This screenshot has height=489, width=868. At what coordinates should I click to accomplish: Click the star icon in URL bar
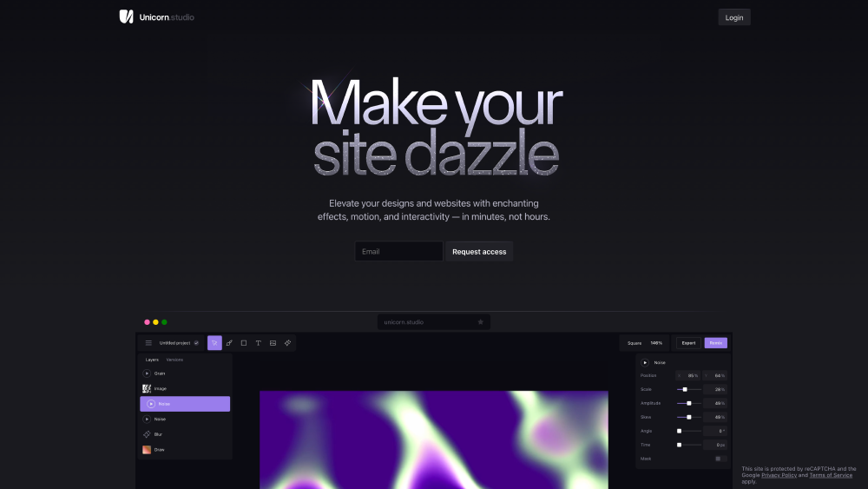[x=481, y=321]
